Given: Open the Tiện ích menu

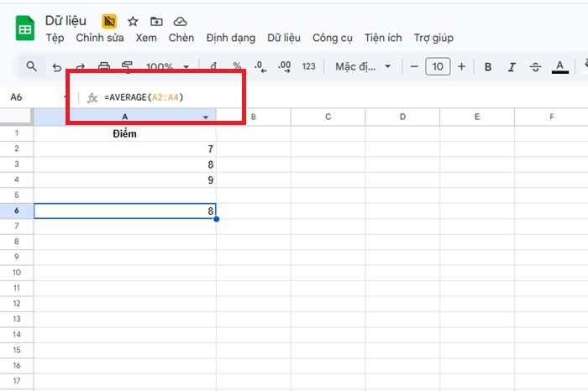Looking at the screenshot, I should (383, 38).
